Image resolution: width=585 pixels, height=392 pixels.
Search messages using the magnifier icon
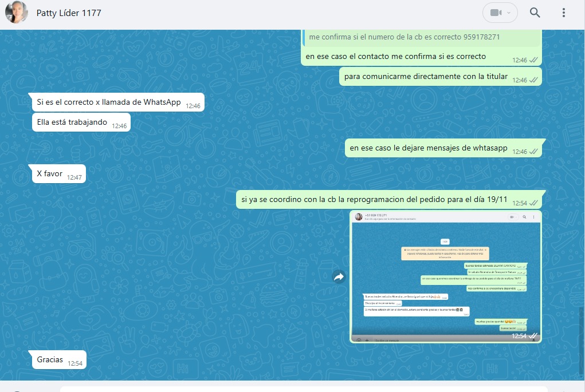point(535,13)
